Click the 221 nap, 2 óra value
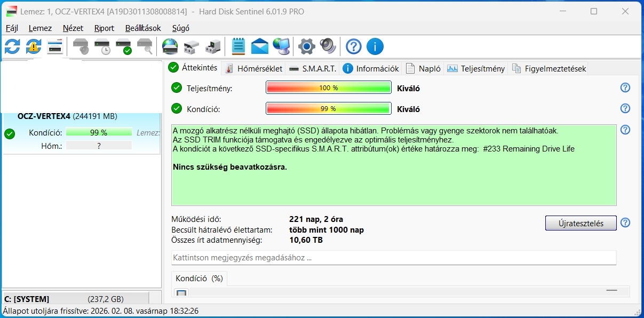The height and width of the screenshot is (318, 644). tap(316, 219)
